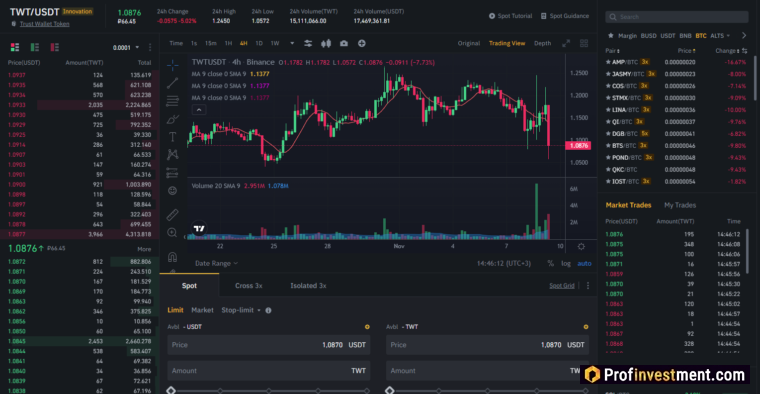760x394 pixels.
Task: Open the ALTS market dropdown
Action: click(720, 35)
